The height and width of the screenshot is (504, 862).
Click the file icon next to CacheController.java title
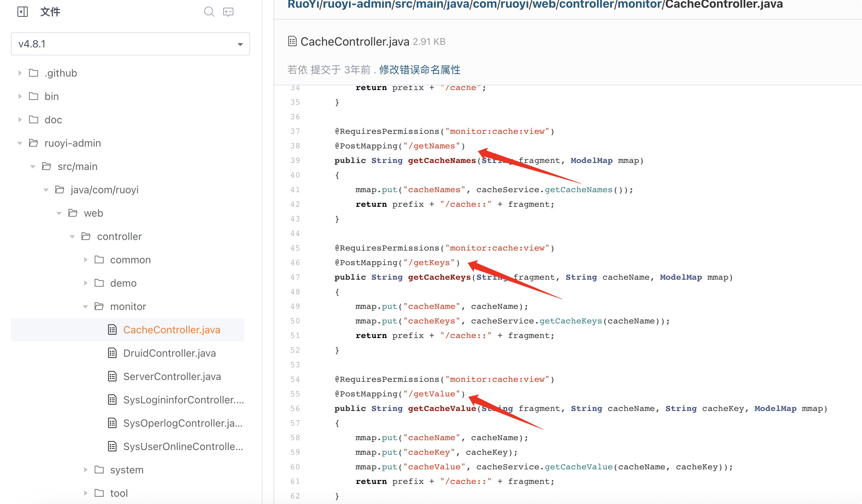click(292, 41)
